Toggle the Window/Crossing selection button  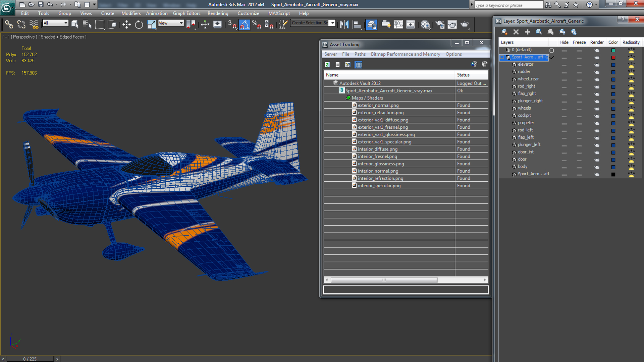(112, 24)
